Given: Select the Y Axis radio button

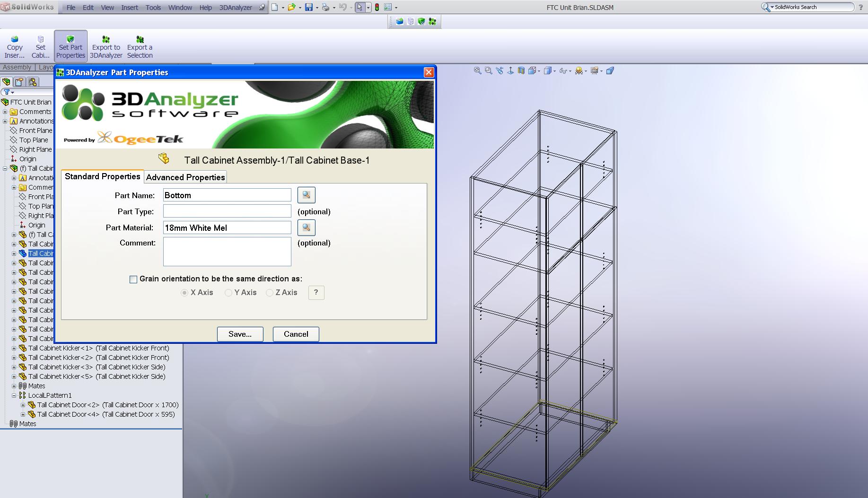Looking at the screenshot, I should [x=228, y=293].
